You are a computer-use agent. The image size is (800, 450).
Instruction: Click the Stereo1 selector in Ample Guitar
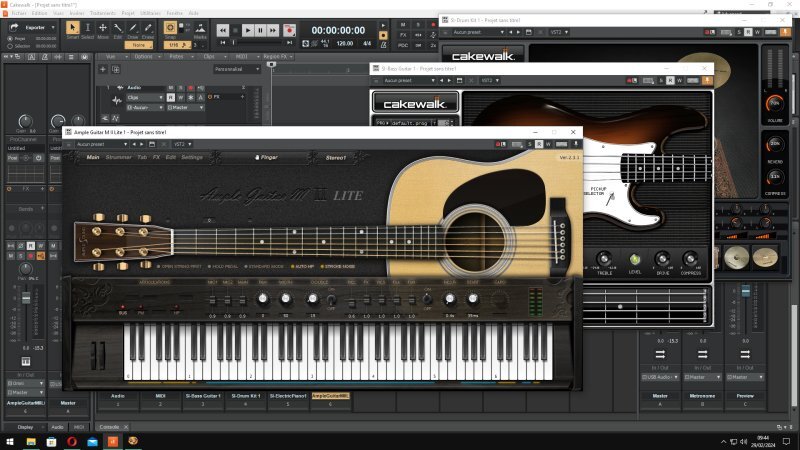(x=336, y=158)
